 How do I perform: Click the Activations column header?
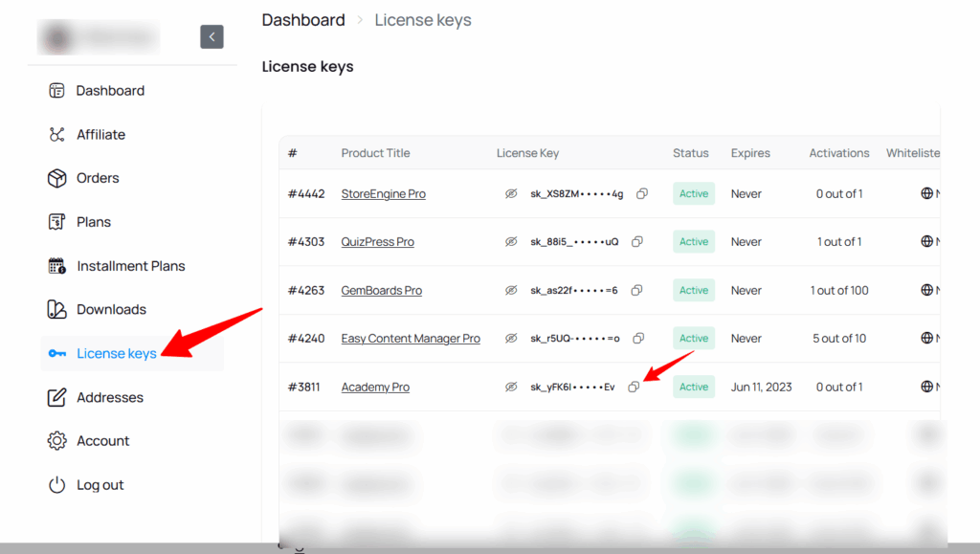coord(838,153)
